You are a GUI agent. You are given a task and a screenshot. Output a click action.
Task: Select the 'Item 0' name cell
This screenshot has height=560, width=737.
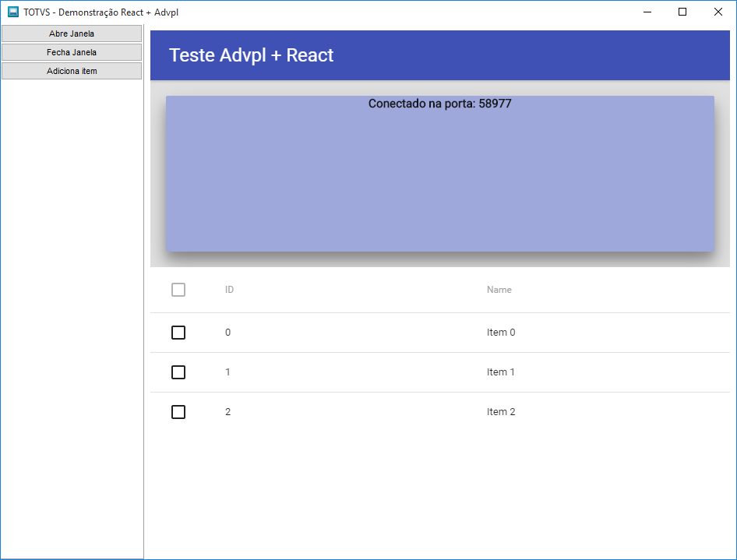pyautogui.click(x=501, y=332)
